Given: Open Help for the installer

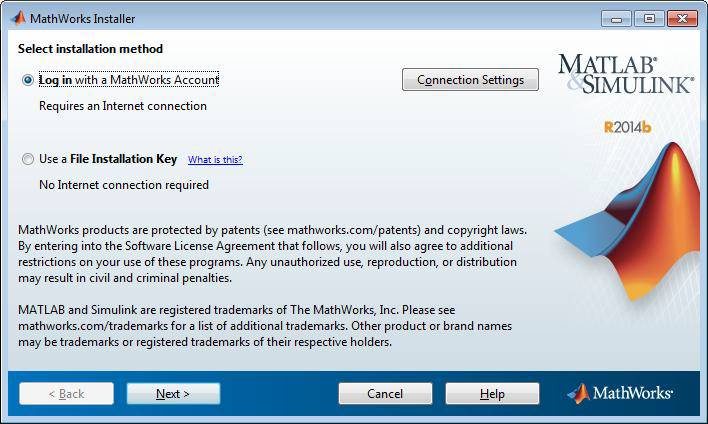Looking at the screenshot, I should pyautogui.click(x=492, y=394).
